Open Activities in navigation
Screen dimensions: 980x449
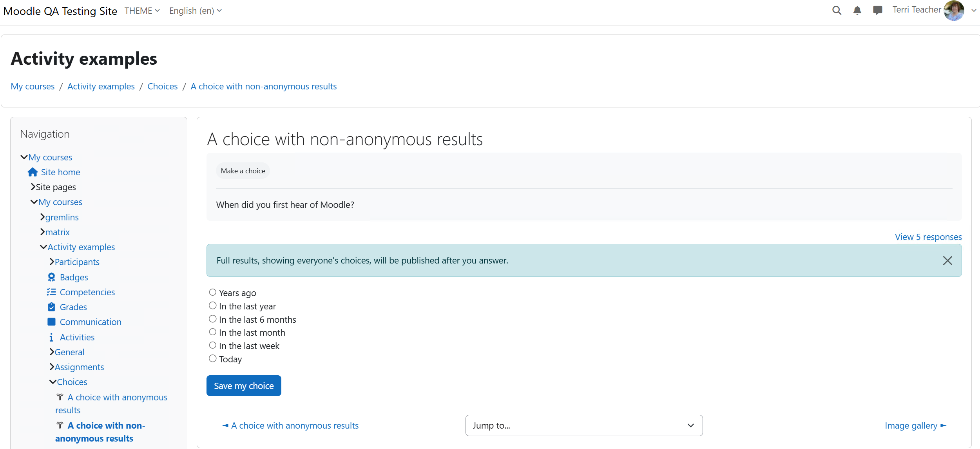click(x=77, y=337)
